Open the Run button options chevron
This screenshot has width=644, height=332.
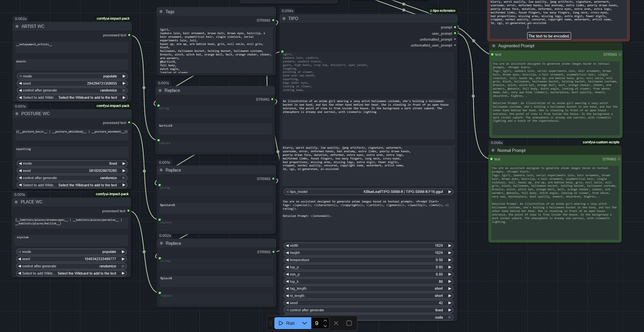click(x=304, y=323)
